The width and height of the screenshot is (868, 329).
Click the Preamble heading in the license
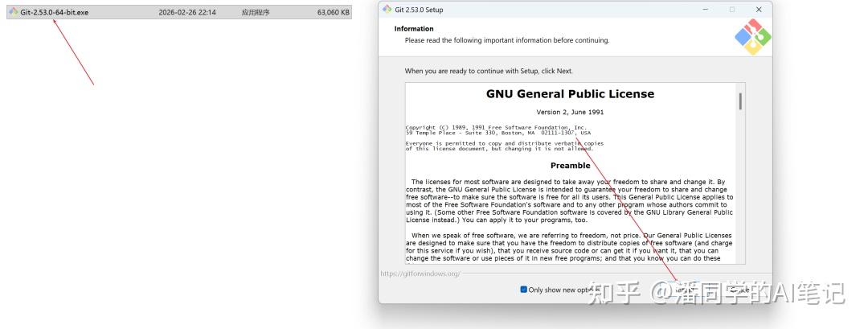(x=570, y=166)
